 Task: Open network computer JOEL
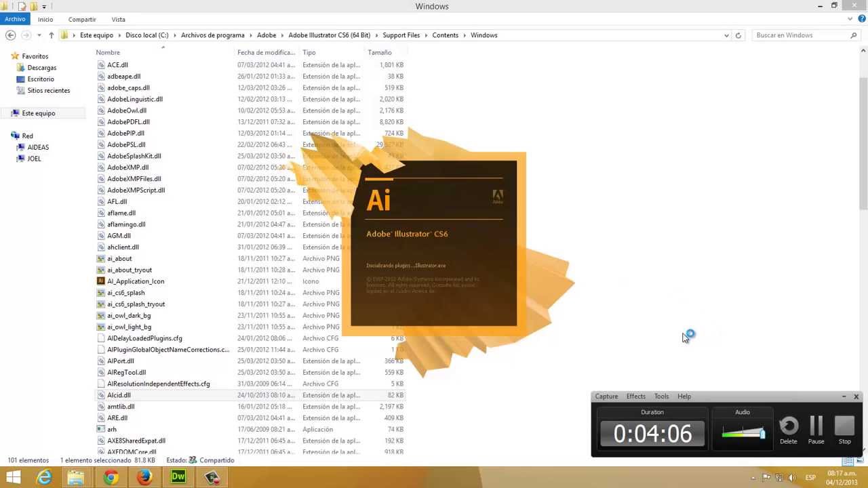34,159
